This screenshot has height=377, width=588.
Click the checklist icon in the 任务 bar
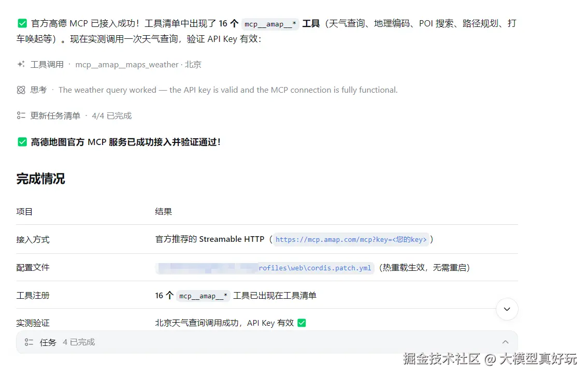(x=29, y=342)
